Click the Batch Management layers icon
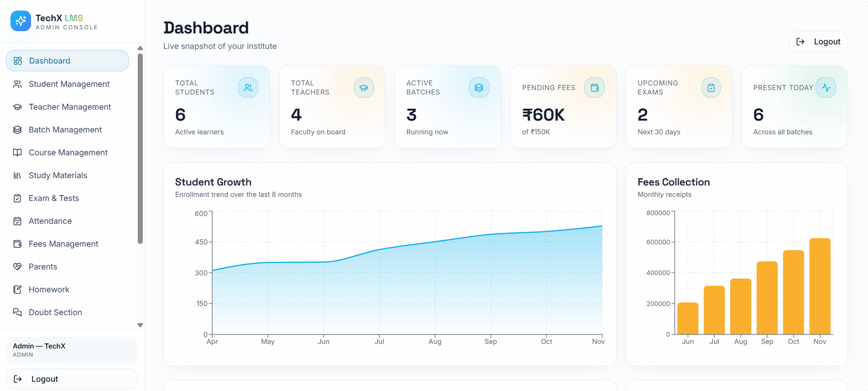Image resolution: width=868 pixels, height=391 pixels. pos(17,130)
